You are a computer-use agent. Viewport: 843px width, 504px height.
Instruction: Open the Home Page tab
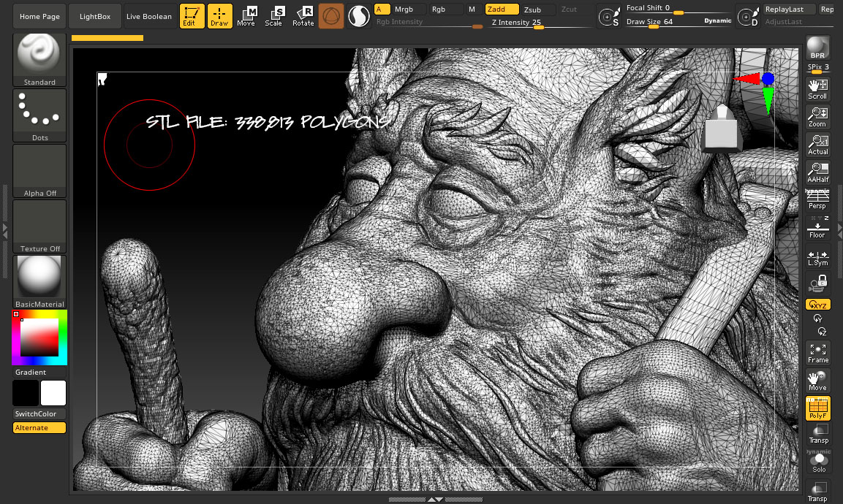(x=39, y=16)
